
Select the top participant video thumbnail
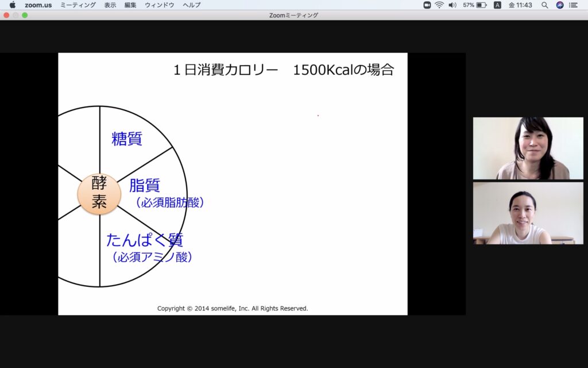click(x=528, y=148)
